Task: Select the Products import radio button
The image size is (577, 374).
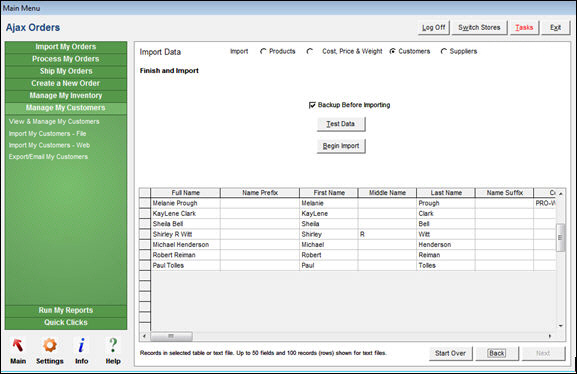Action: (263, 52)
